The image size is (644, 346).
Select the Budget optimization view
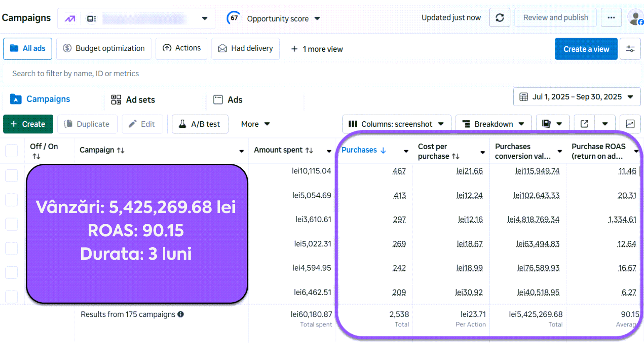point(103,48)
